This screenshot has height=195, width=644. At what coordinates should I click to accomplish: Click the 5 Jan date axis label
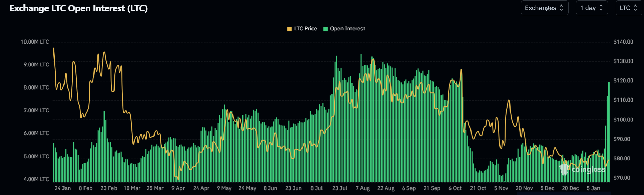tap(593, 188)
